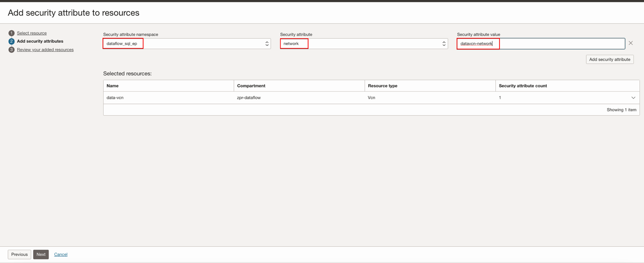Screen dimensions: 644x263
Task: Click the Add security attribute button
Action: pyautogui.click(x=610, y=59)
